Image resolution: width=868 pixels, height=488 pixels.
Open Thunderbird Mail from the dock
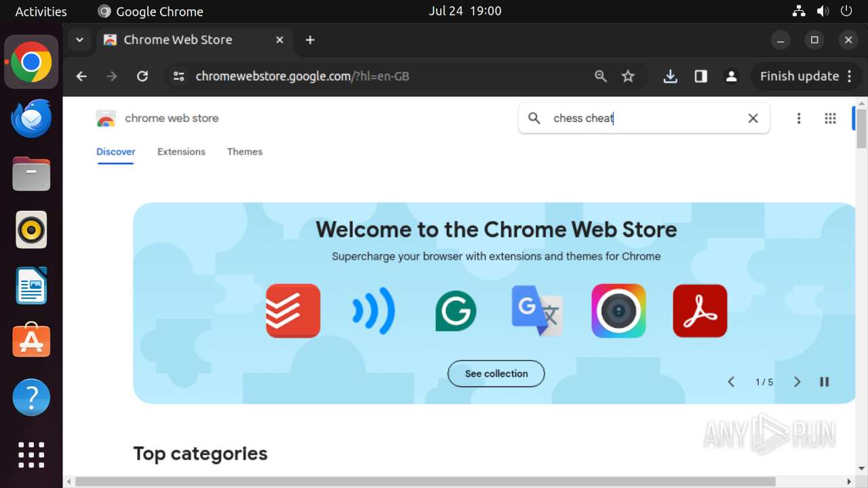coord(31,118)
